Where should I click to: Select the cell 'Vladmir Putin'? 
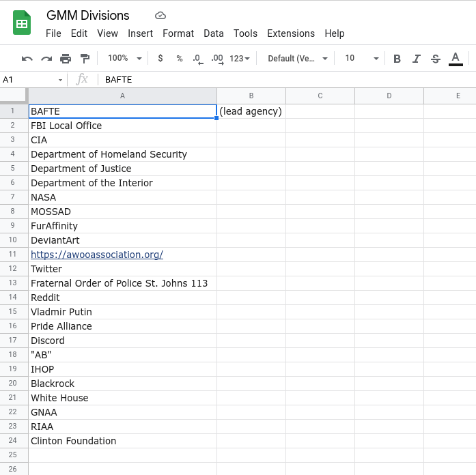122,312
